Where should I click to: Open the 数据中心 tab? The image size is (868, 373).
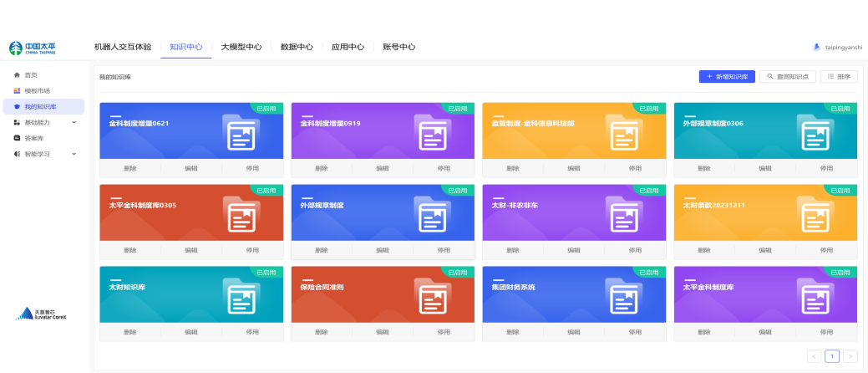297,47
